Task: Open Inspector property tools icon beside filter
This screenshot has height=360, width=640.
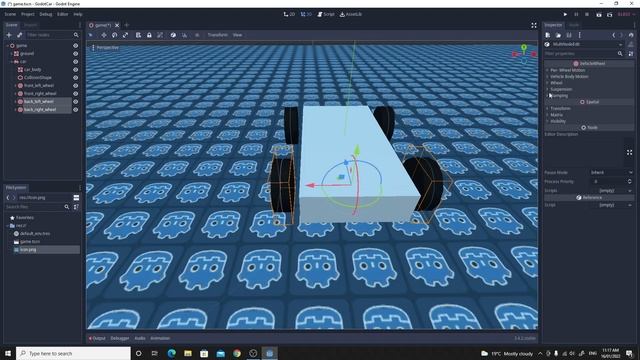Action: tap(631, 53)
